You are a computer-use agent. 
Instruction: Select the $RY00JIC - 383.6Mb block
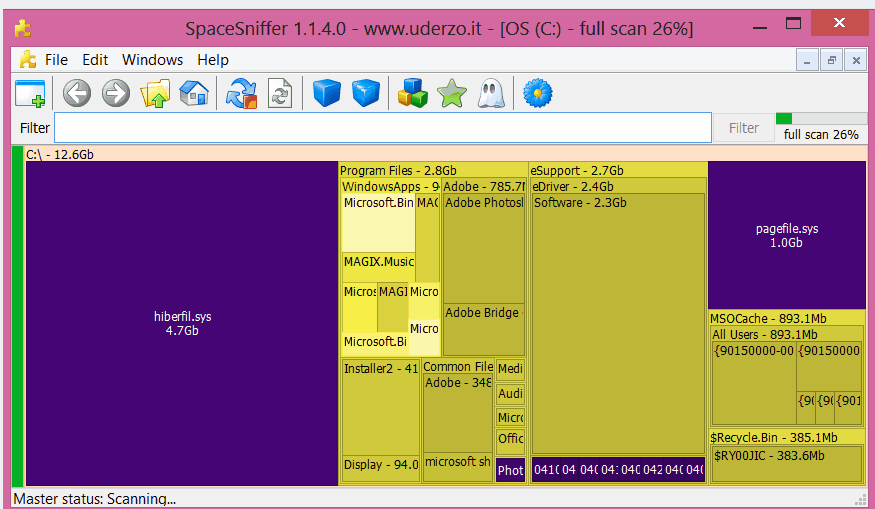787,464
